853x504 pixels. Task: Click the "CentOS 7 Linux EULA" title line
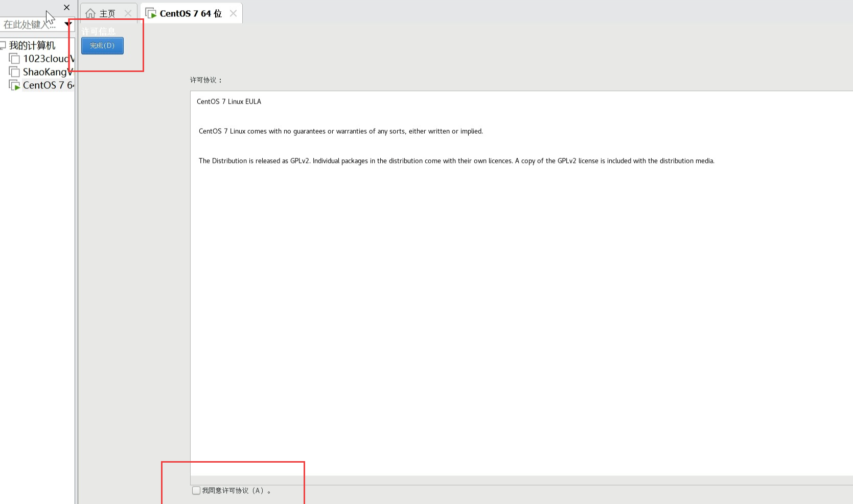(x=229, y=102)
